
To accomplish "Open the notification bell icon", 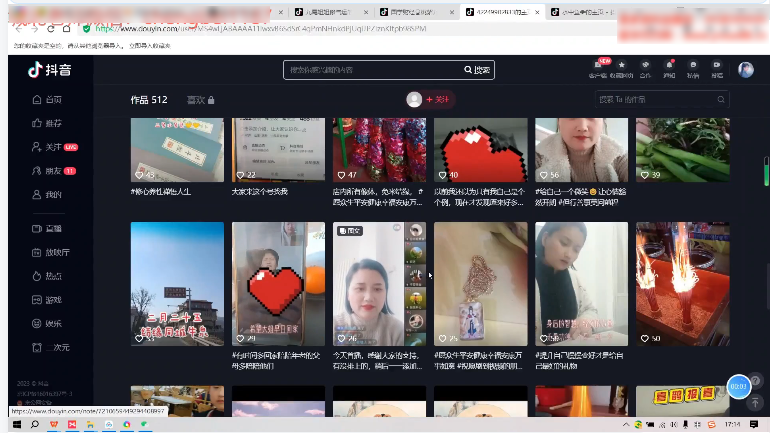I will [669, 69].
